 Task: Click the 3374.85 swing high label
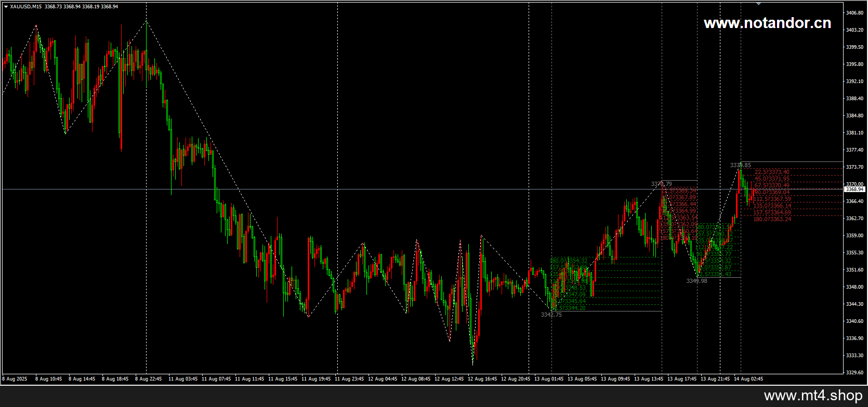point(740,166)
